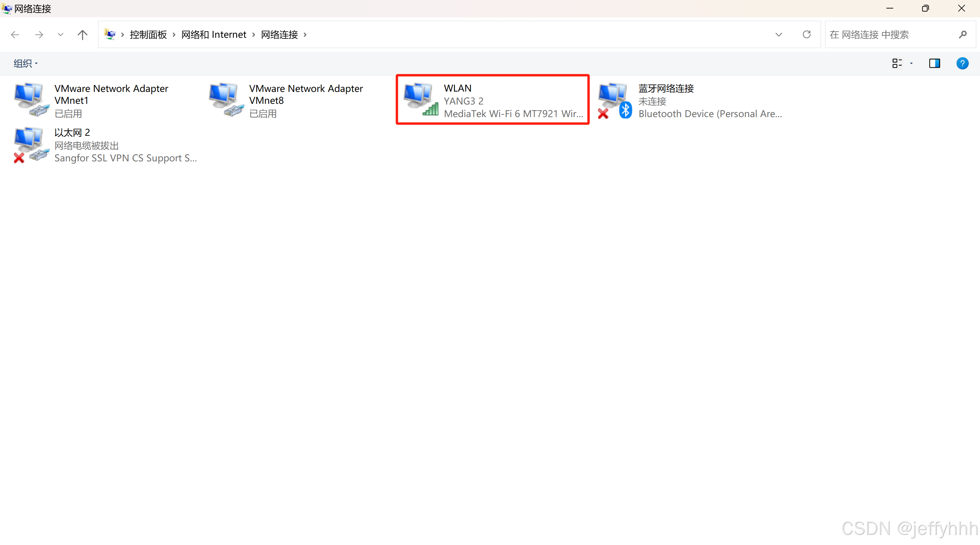The width and height of the screenshot is (980, 545).
Task: Open recent locations dropdown beside Forward
Action: [60, 35]
